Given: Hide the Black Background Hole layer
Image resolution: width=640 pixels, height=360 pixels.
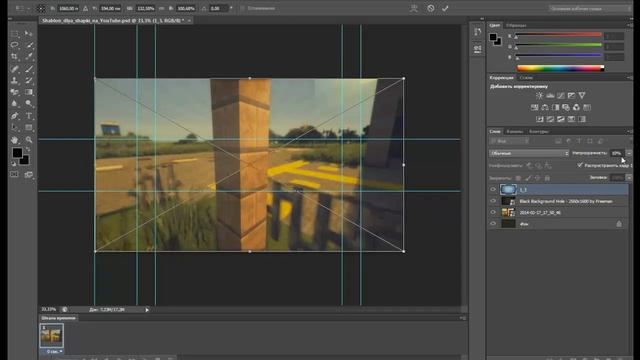Looking at the screenshot, I should click(x=493, y=201).
